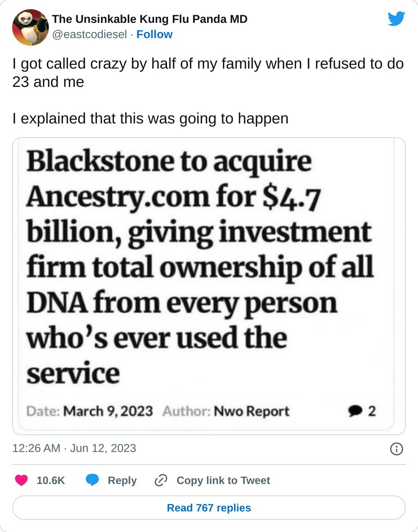Viewport: 418px width, 532px height.
Task: Click the chain link copy icon
Action: coord(161,480)
